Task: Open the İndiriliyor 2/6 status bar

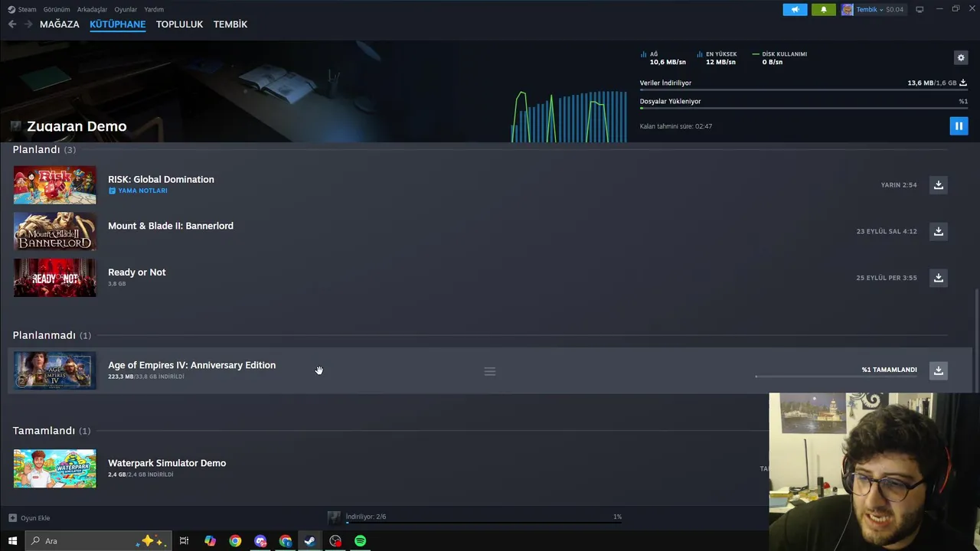Action: click(x=475, y=518)
